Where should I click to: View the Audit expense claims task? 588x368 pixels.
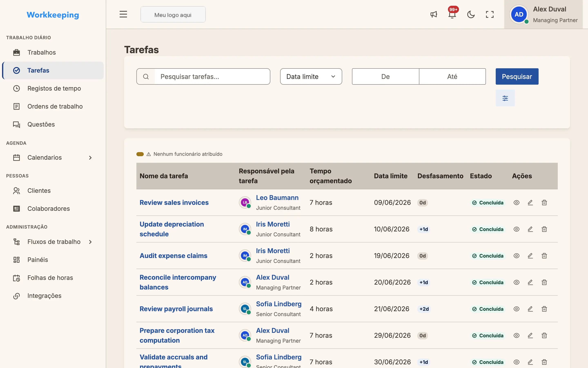[517, 256]
